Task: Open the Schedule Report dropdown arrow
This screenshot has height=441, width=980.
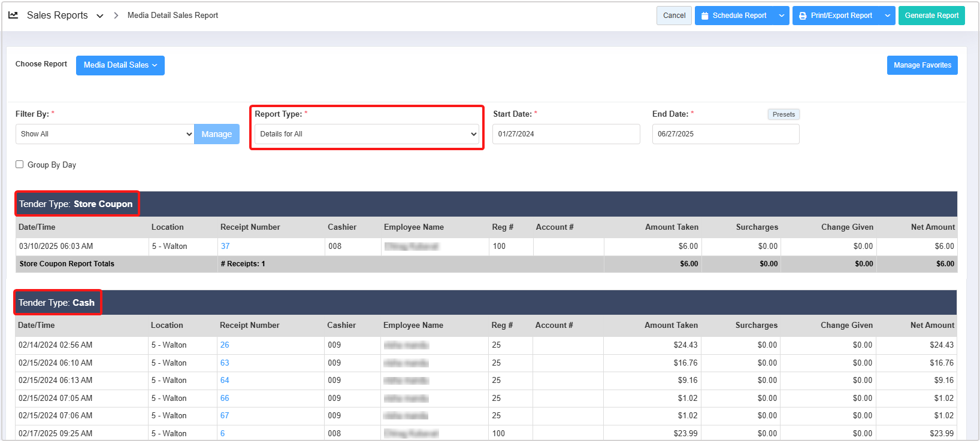Action: 782,16
